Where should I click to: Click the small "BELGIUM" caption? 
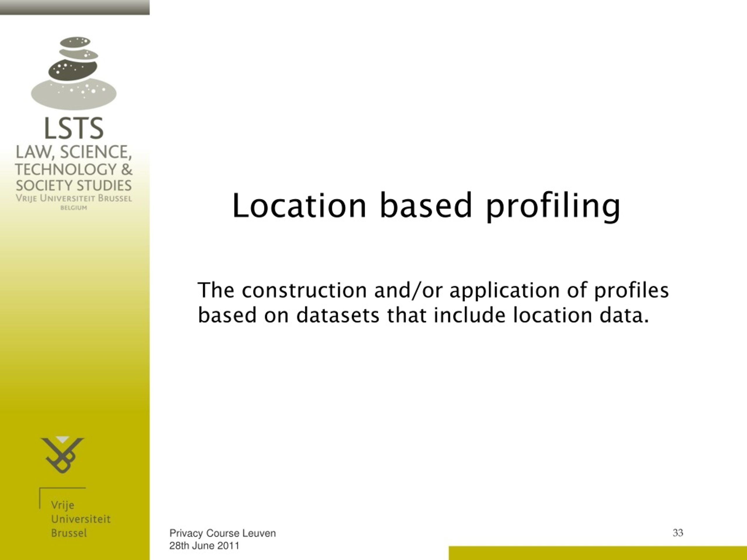(x=74, y=208)
